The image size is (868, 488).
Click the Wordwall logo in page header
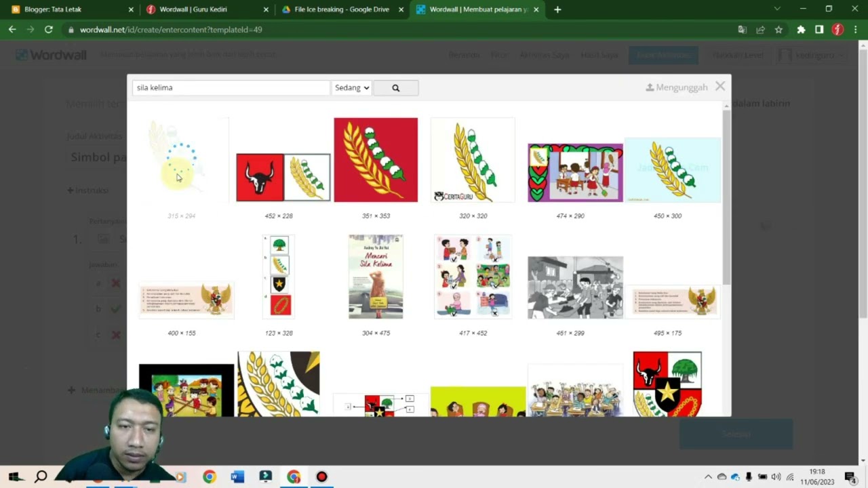(x=51, y=55)
